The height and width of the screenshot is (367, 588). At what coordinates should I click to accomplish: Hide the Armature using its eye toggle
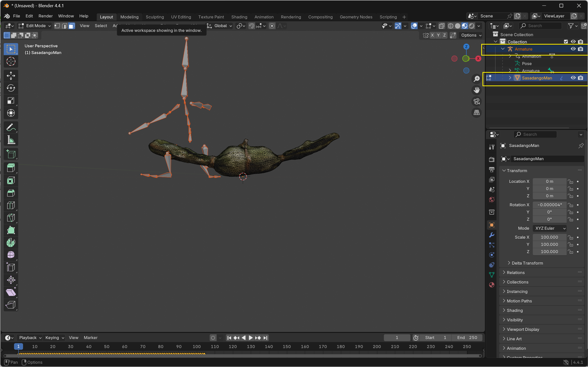(x=573, y=49)
